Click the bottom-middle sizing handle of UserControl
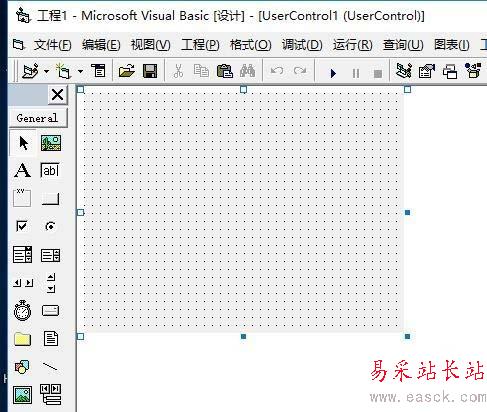 click(243, 336)
